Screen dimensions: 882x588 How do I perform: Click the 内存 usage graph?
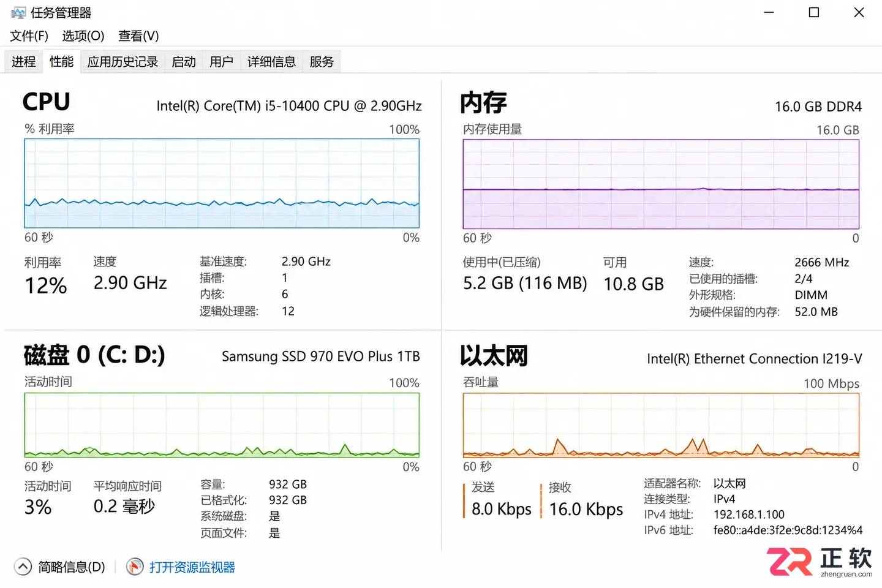661,184
